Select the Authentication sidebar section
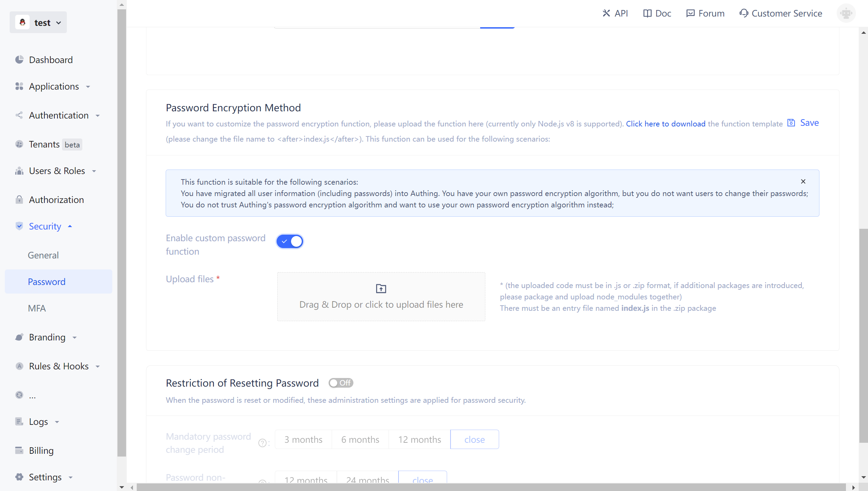The width and height of the screenshot is (868, 491). click(x=59, y=115)
